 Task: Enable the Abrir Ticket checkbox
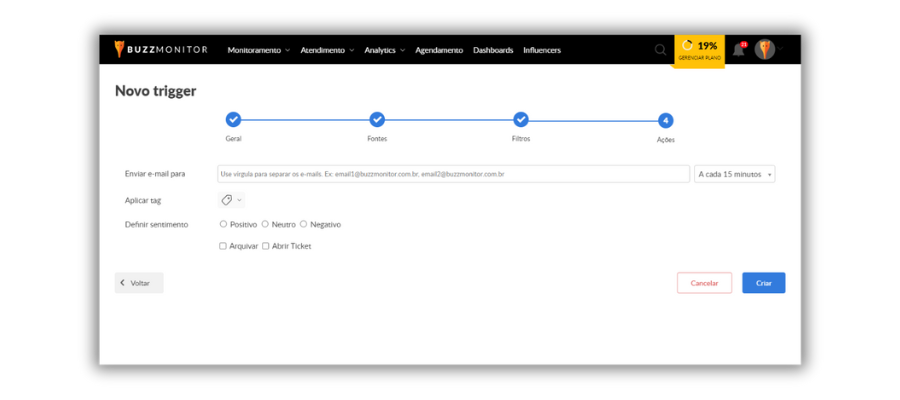tap(265, 245)
